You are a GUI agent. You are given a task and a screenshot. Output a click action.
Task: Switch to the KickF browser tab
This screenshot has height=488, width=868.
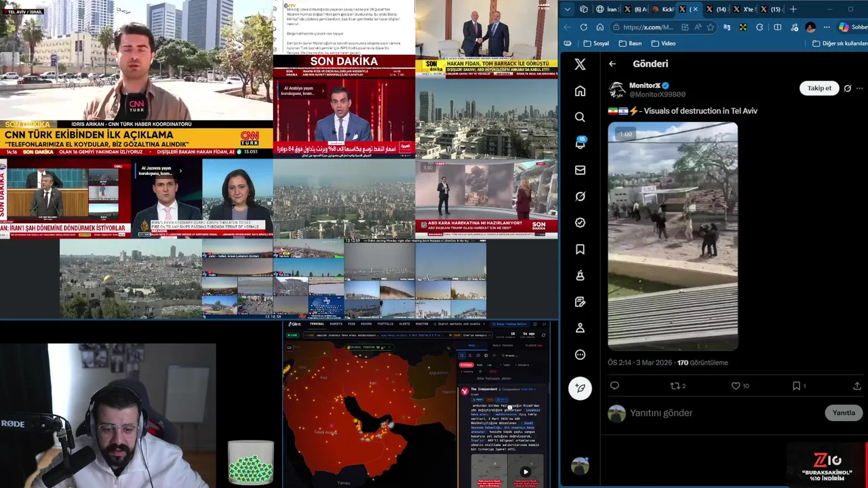(x=663, y=9)
